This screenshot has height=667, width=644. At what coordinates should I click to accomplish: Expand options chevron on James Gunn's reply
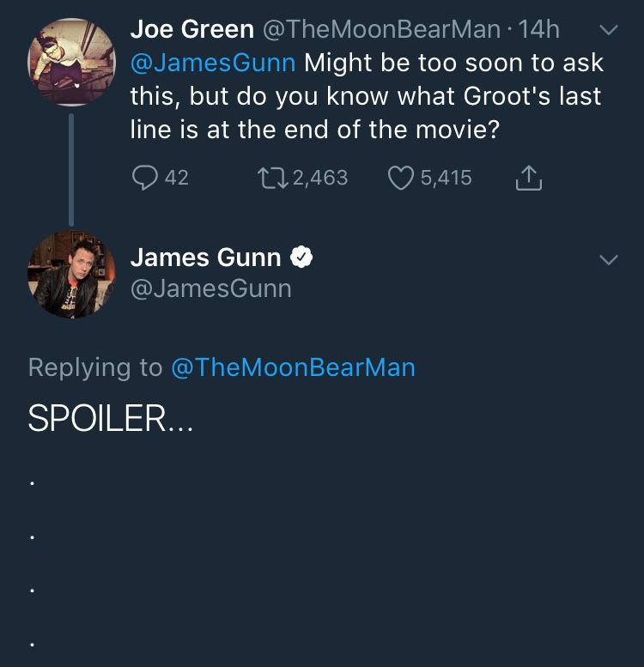pos(608,259)
